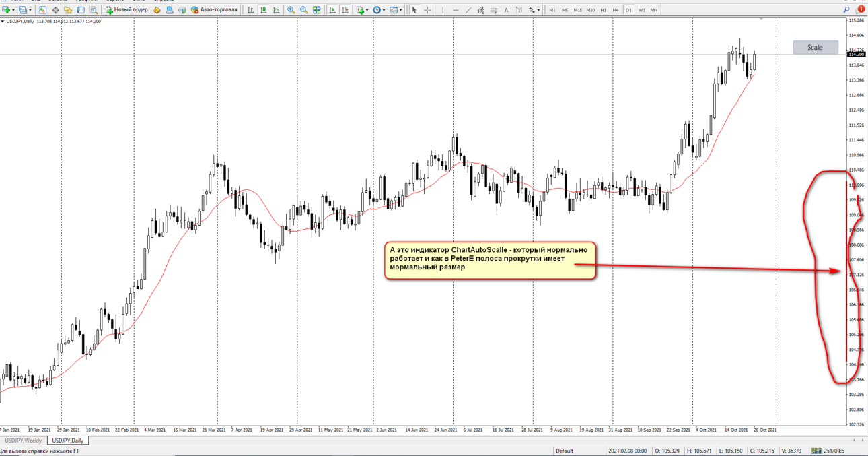Expand the profiles dropdown arrow
The height and width of the screenshot is (456, 868).
click(30, 10)
